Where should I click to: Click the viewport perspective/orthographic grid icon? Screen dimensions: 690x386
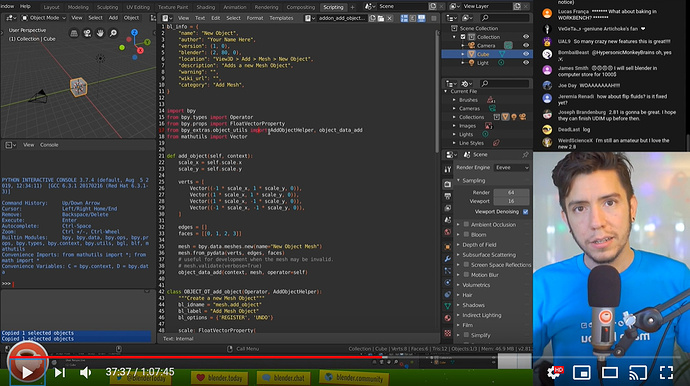pos(74,33)
